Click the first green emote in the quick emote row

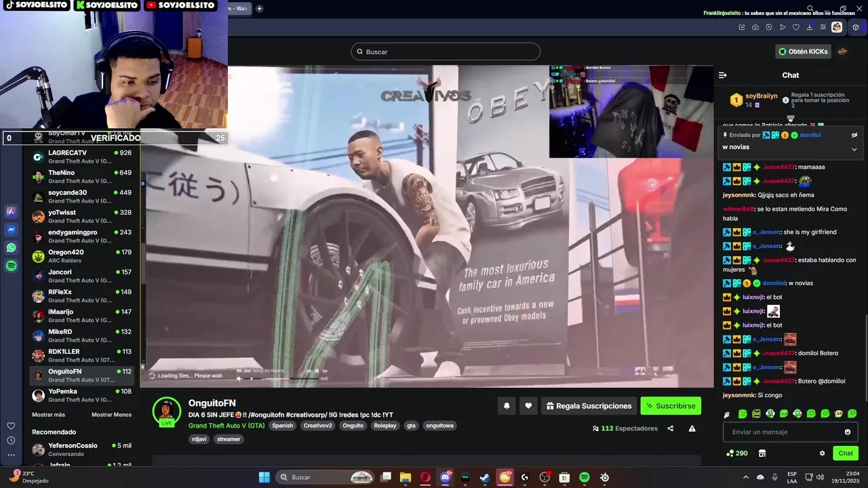[x=743, y=413]
